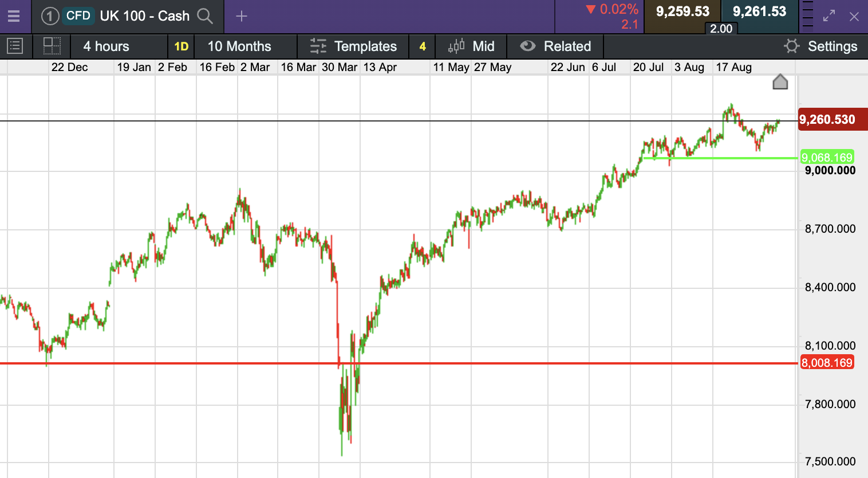Click the 9,259.53 sell price button
This screenshot has height=478, width=868.
[x=682, y=12]
